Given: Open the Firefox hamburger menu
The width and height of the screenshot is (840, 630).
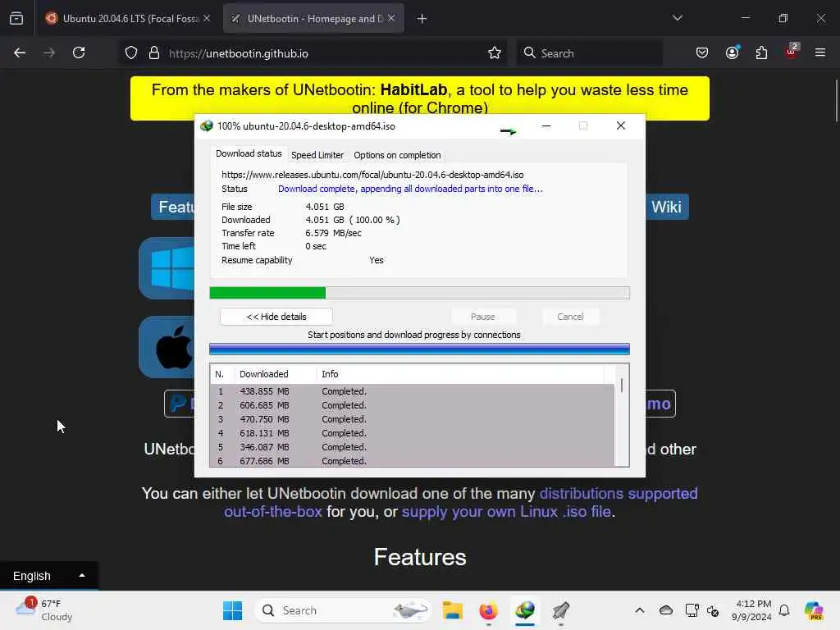Looking at the screenshot, I should [x=820, y=52].
